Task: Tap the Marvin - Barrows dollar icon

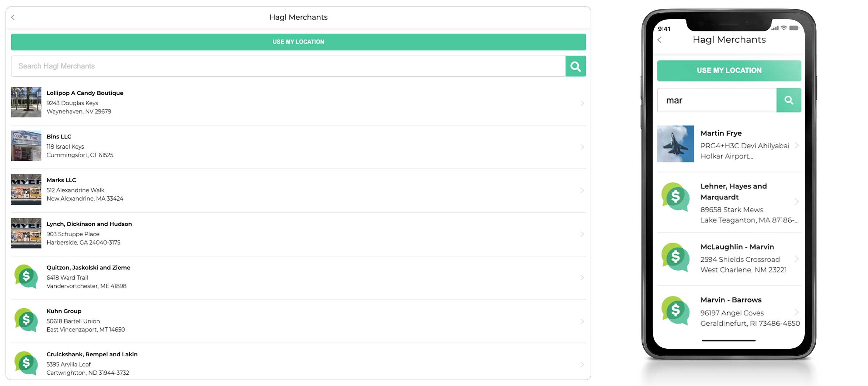Action: 675,310
